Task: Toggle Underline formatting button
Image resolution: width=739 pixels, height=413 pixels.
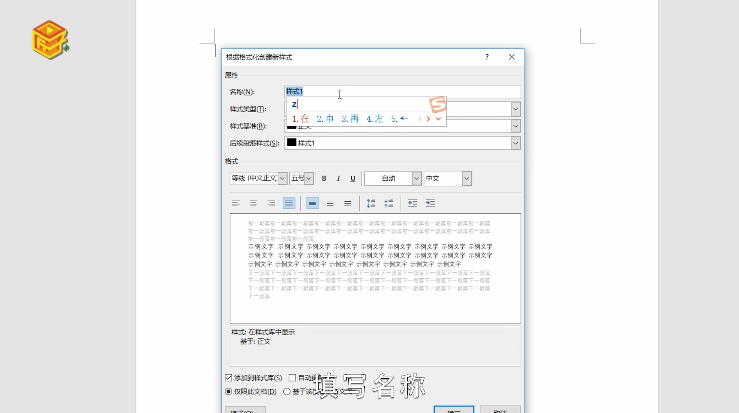Action: click(352, 178)
